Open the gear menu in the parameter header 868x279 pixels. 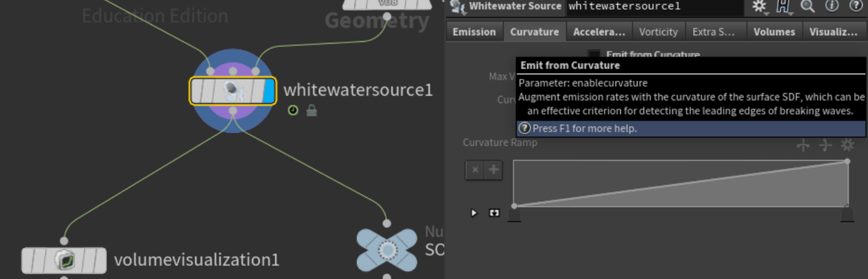[760, 7]
